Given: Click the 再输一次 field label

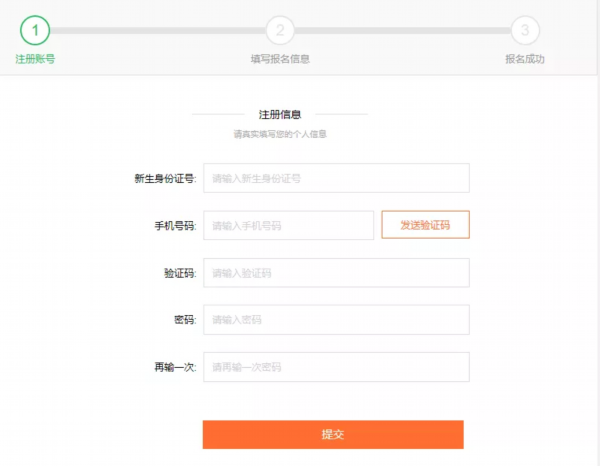Looking at the screenshot, I should [168, 367].
